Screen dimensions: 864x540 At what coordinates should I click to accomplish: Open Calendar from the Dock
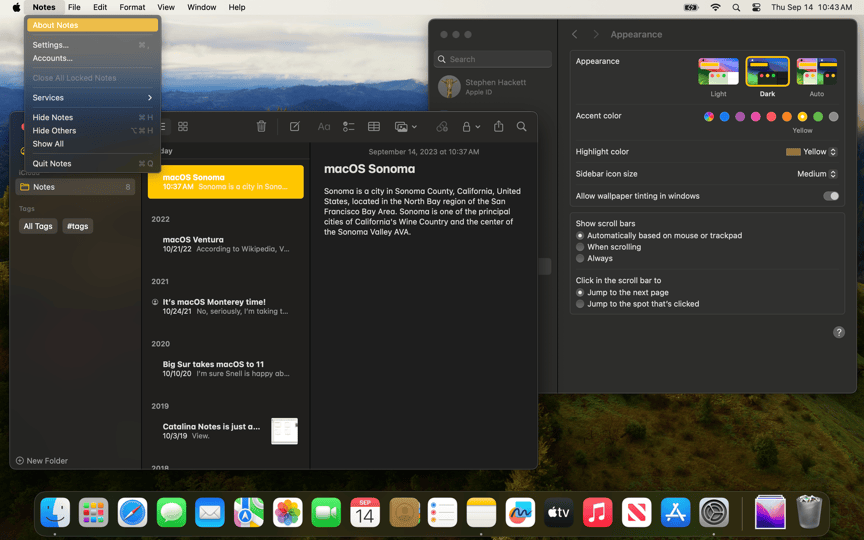[365, 512]
